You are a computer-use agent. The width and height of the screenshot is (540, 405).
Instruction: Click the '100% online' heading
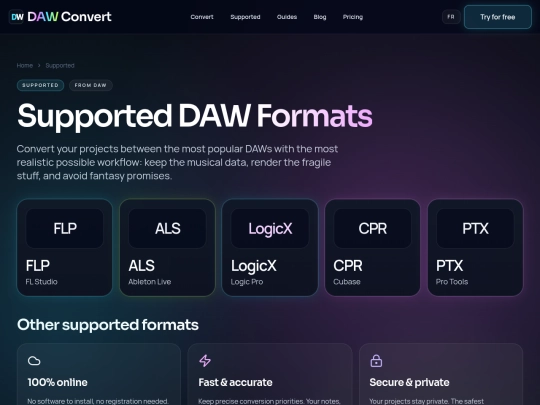tap(58, 382)
